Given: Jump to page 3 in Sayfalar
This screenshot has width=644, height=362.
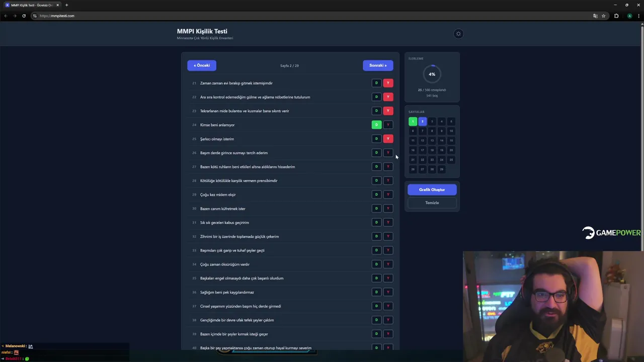Looking at the screenshot, I should (x=432, y=121).
